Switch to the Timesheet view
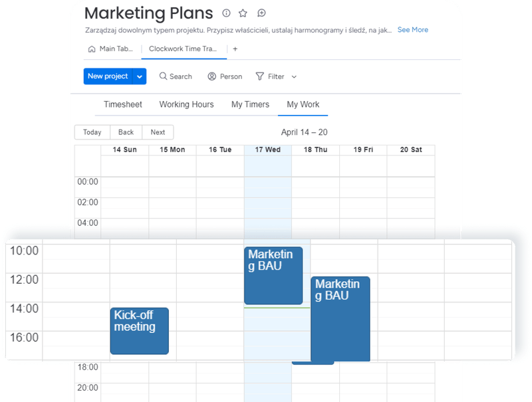The image size is (532, 402). coord(122,104)
